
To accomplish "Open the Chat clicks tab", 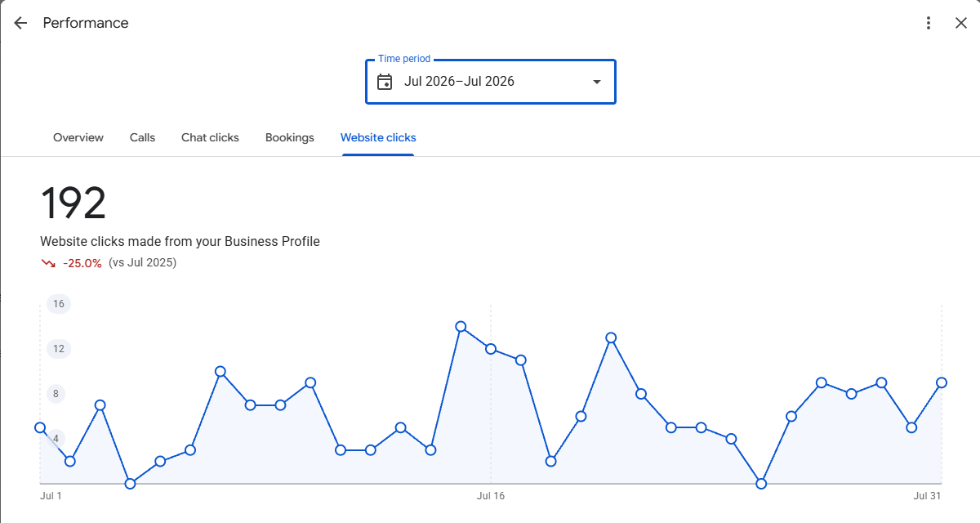I will point(210,137).
